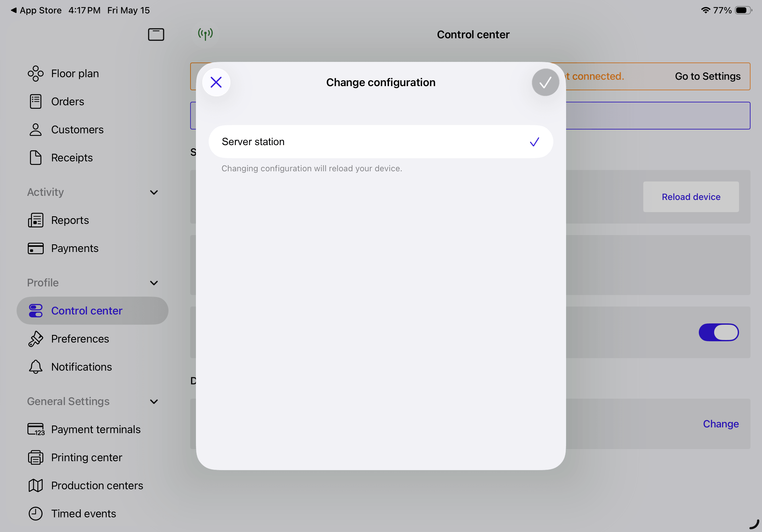The height and width of the screenshot is (532, 762).
Task: Click Go to Settings in banner
Action: pyautogui.click(x=707, y=76)
